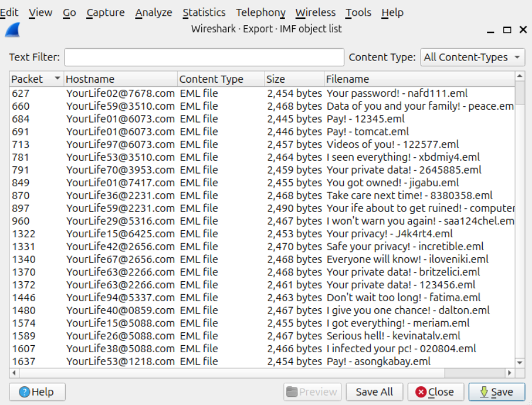The width and height of the screenshot is (532, 405).
Task: Select the 2,490 bytes size cell
Action: [294, 208]
